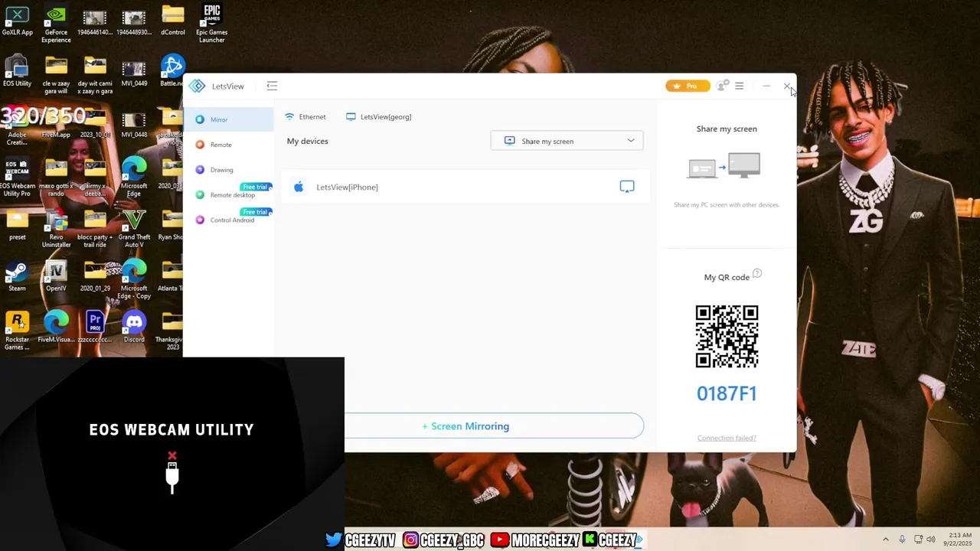The width and height of the screenshot is (980, 551).
Task: Click the Ethernet network indicator
Action: 305,117
